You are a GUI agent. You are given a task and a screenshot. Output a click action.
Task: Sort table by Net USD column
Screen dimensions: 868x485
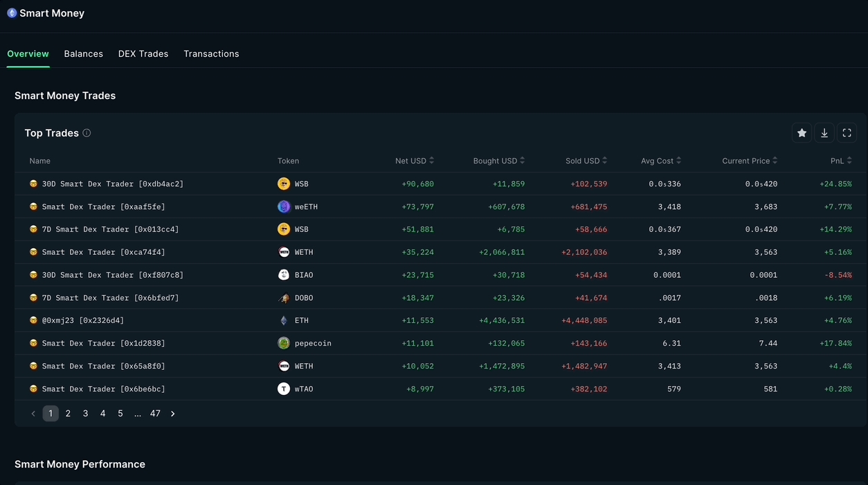pos(415,161)
